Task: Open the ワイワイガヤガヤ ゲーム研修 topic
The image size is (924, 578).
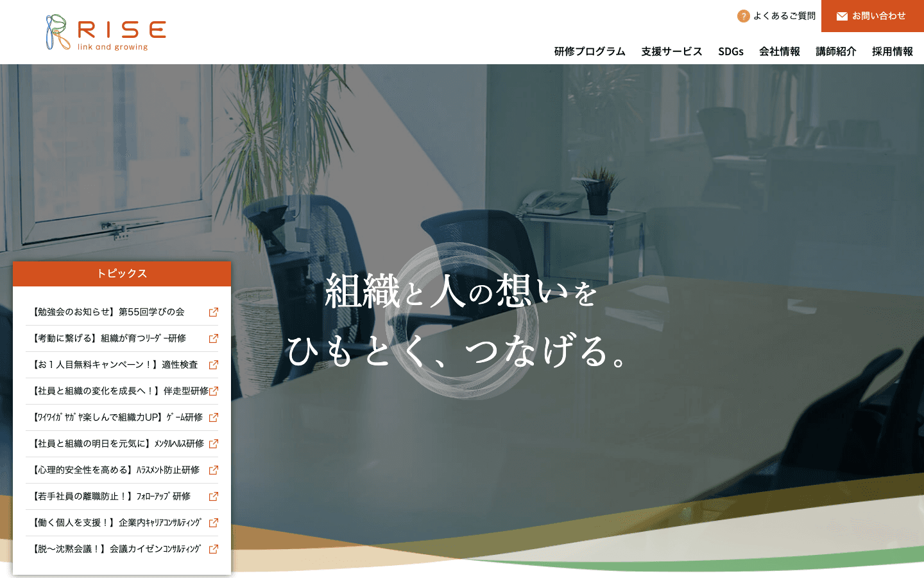Action: (122, 417)
